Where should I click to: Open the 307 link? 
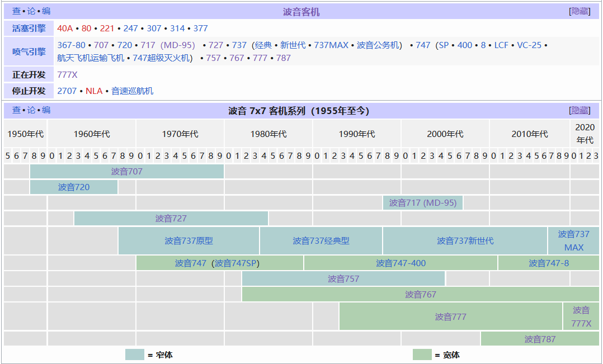click(x=154, y=29)
